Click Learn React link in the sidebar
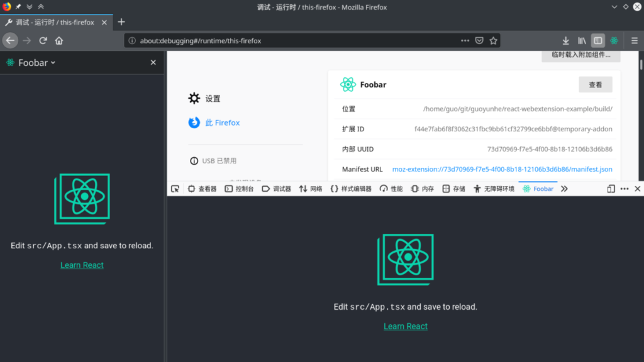The width and height of the screenshot is (644, 362). click(x=82, y=265)
